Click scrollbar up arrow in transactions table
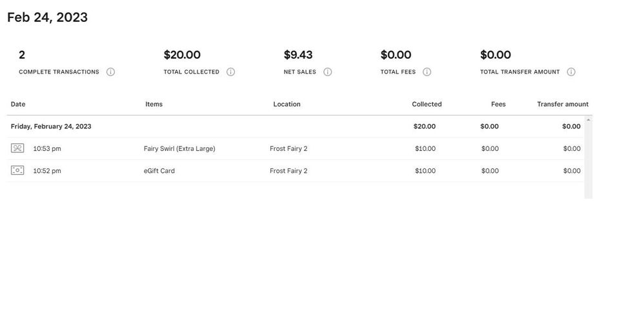Screen dimensions: 644x331 pyautogui.click(x=588, y=120)
